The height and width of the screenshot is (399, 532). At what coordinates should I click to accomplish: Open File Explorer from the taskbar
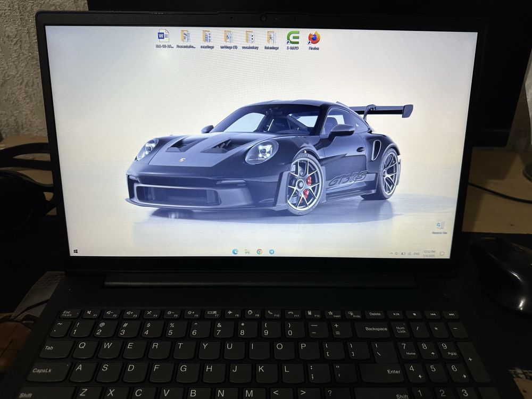[x=247, y=252]
